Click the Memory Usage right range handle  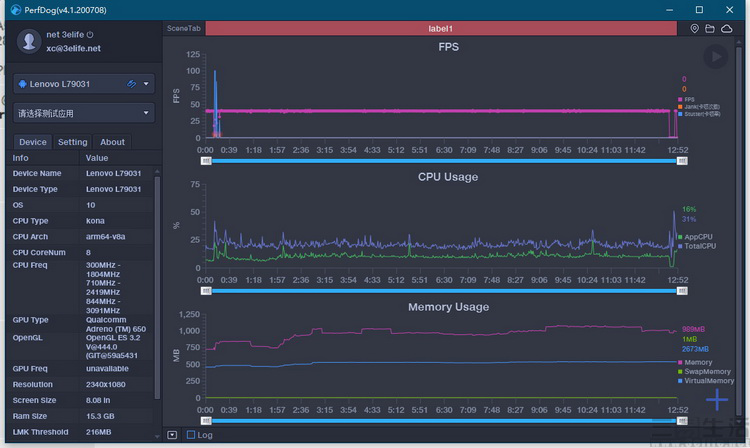683,421
